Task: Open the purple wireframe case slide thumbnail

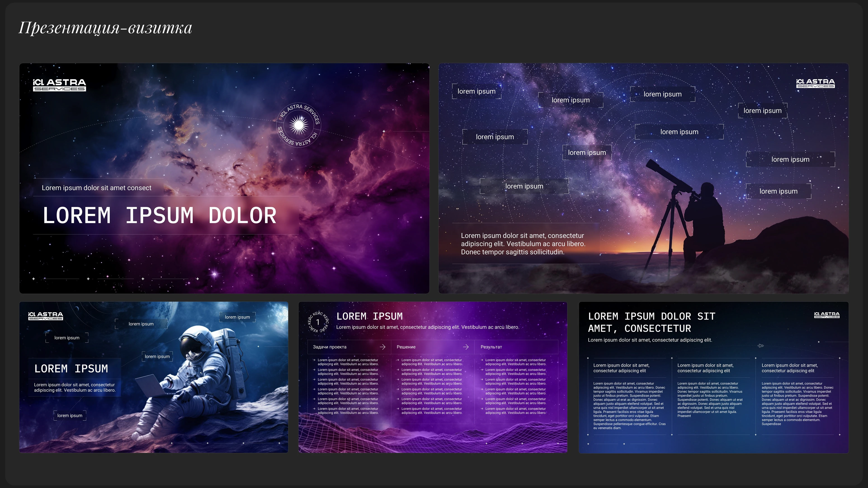Action: pyautogui.click(x=433, y=377)
